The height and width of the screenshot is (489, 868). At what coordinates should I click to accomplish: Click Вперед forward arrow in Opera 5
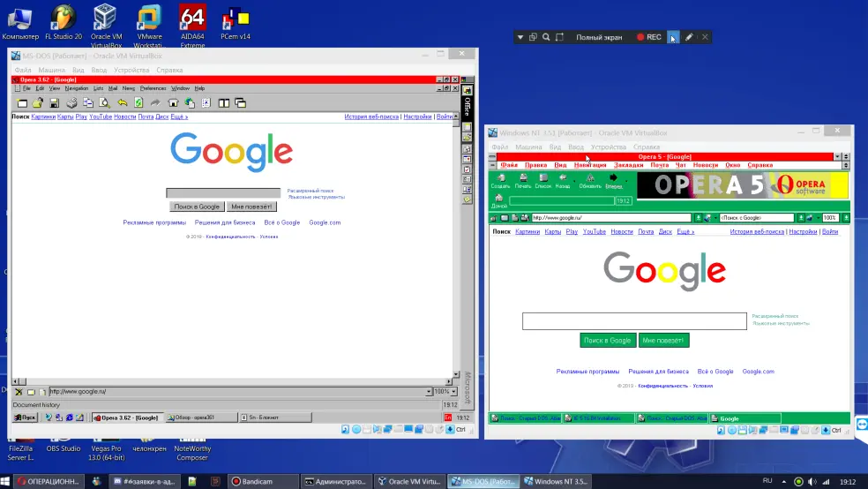[x=613, y=181]
